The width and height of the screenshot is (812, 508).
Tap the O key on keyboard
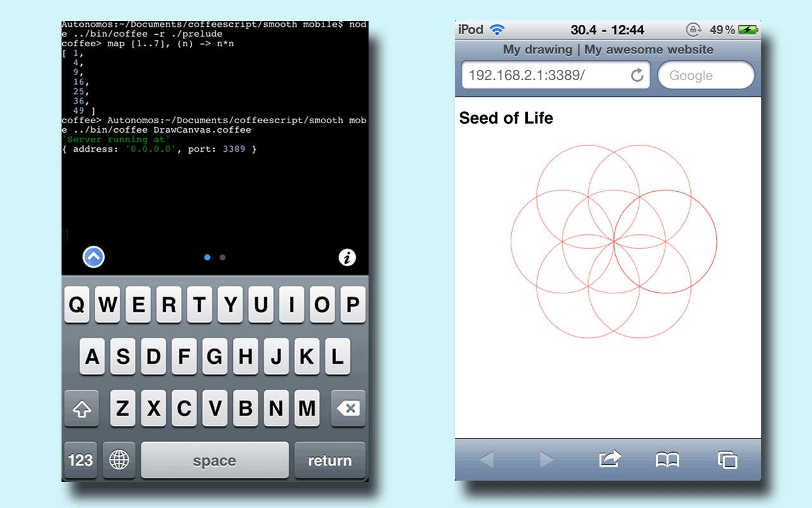[x=322, y=305]
